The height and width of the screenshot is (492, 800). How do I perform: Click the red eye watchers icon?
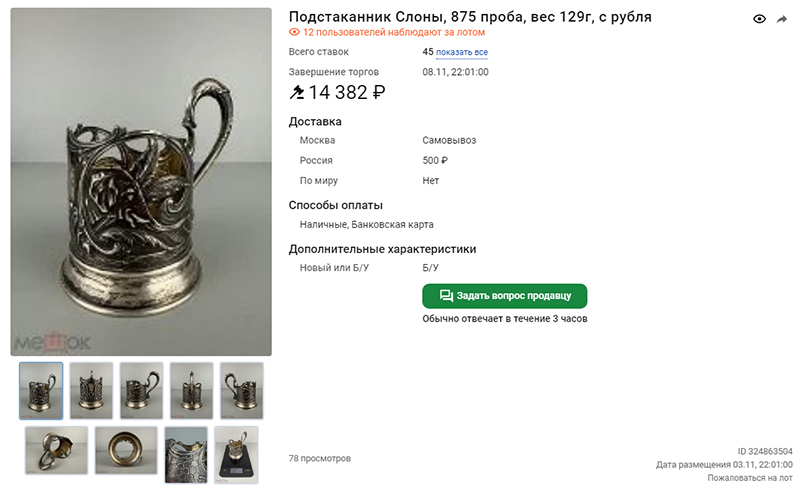pos(294,32)
